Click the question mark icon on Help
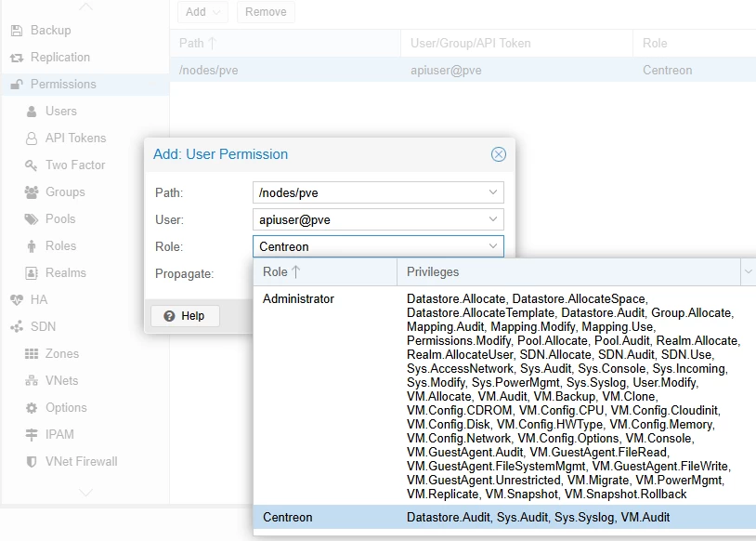The image size is (756, 541). pyautogui.click(x=169, y=316)
